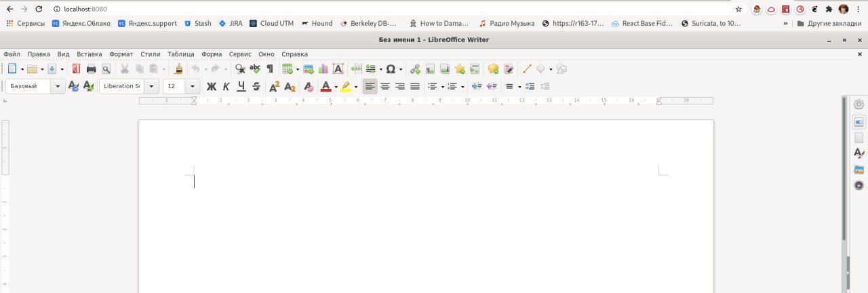
Task: Open Font Size 12 dropdown
Action: (193, 86)
